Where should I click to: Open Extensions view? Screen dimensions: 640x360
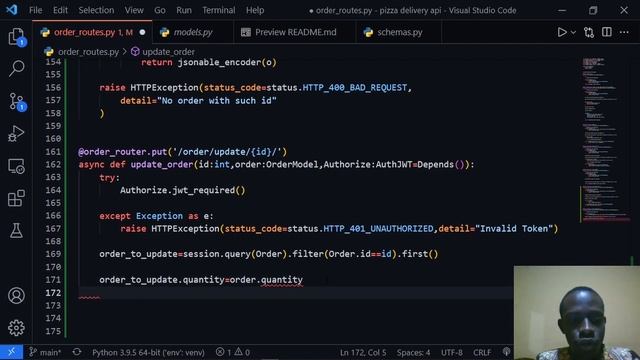tap(16, 198)
